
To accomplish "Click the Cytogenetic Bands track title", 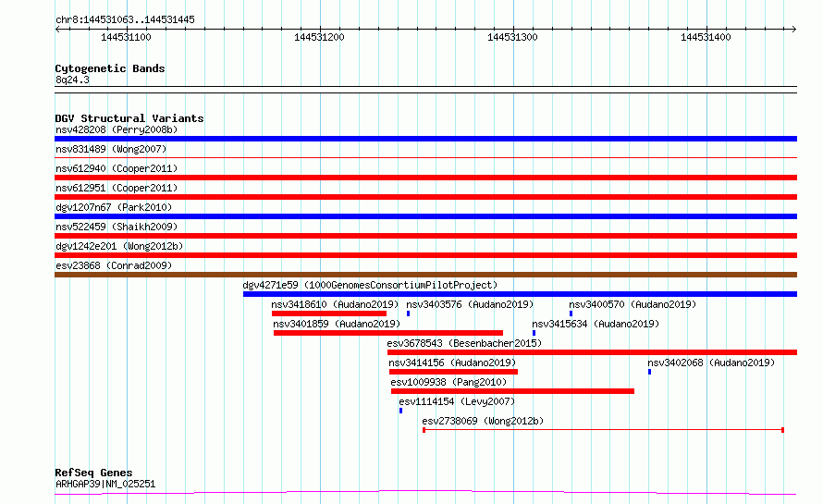I will coord(110,68).
